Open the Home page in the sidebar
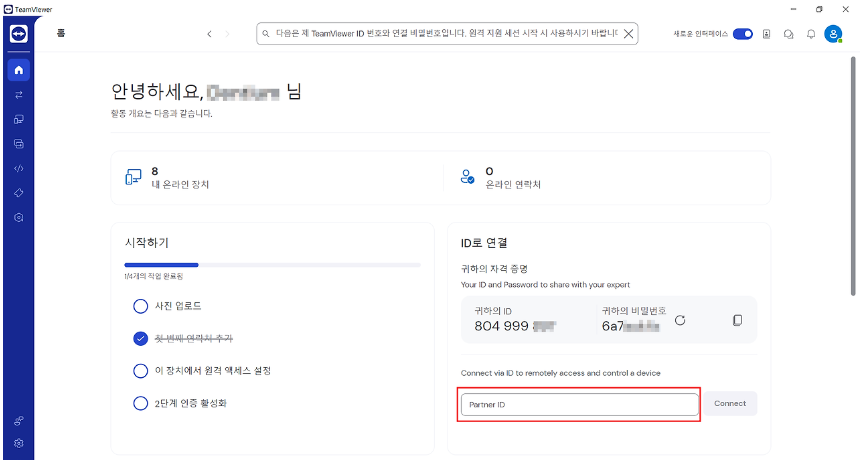This screenshot has height=460, width=862. pos(19,70)
